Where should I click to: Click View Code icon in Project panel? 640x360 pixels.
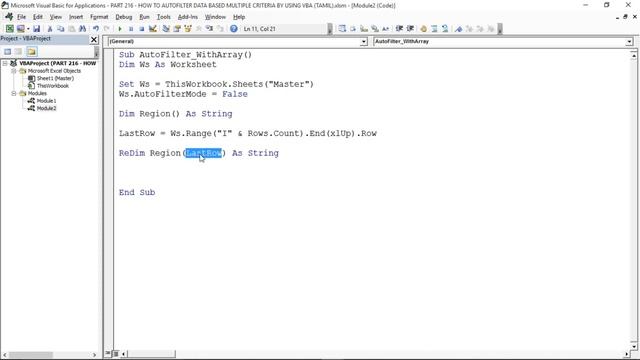pos(8,51)
